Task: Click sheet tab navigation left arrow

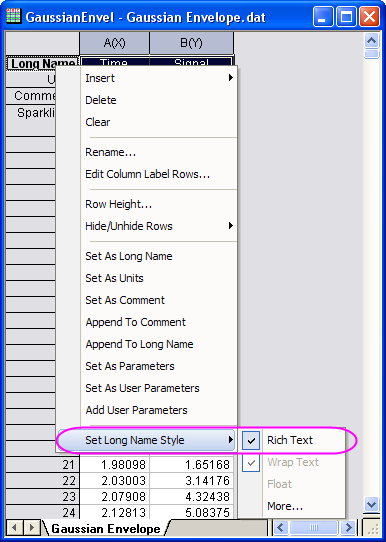Action: click(14, 528)
